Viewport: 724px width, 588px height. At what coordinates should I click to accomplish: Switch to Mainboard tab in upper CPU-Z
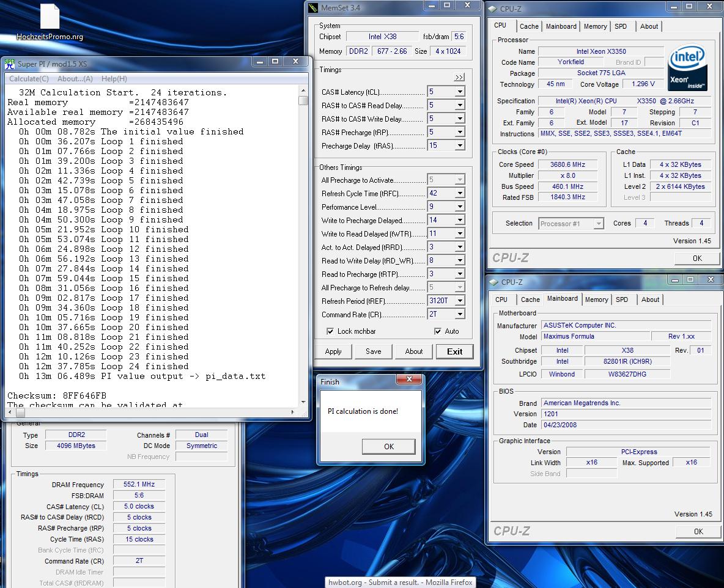tap(561, 26)
